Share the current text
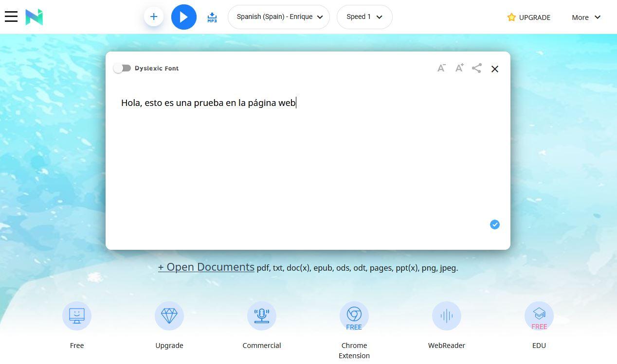The image size is (617, 364). pyautogui.click(x=477, y=68)
